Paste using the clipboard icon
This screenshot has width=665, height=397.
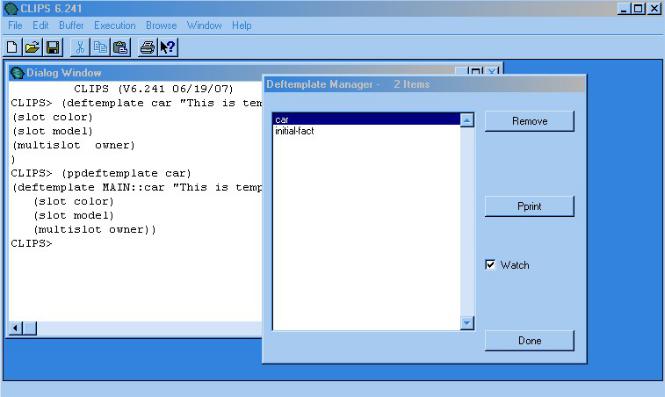tap(120, 47)
